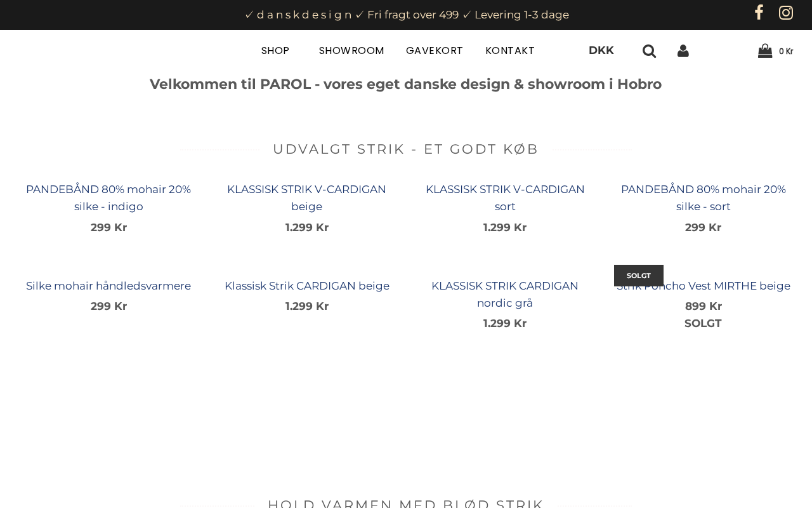
Task: Open Klassisk Strik CARDIGAN beige product
Action: (307, 286)
